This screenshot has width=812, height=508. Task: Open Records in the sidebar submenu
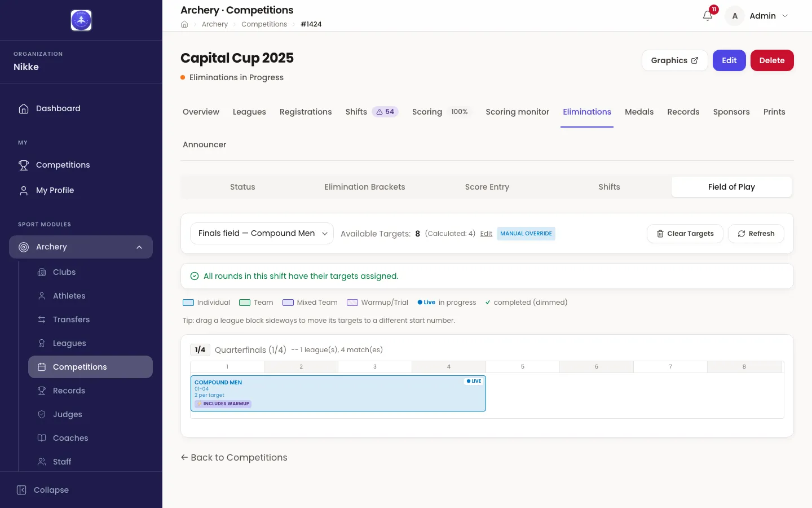(x=90, y=391)
